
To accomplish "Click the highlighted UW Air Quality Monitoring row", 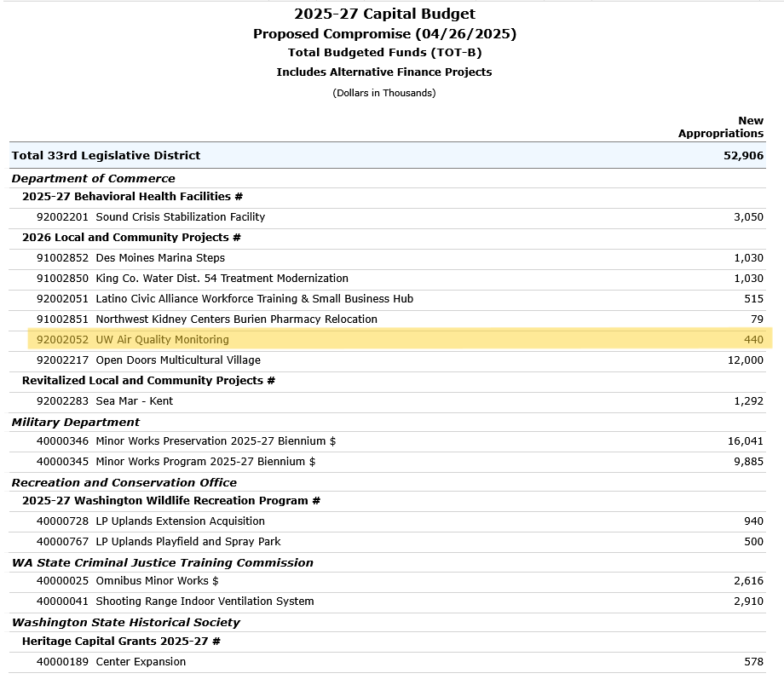I will tap(162, 340).
